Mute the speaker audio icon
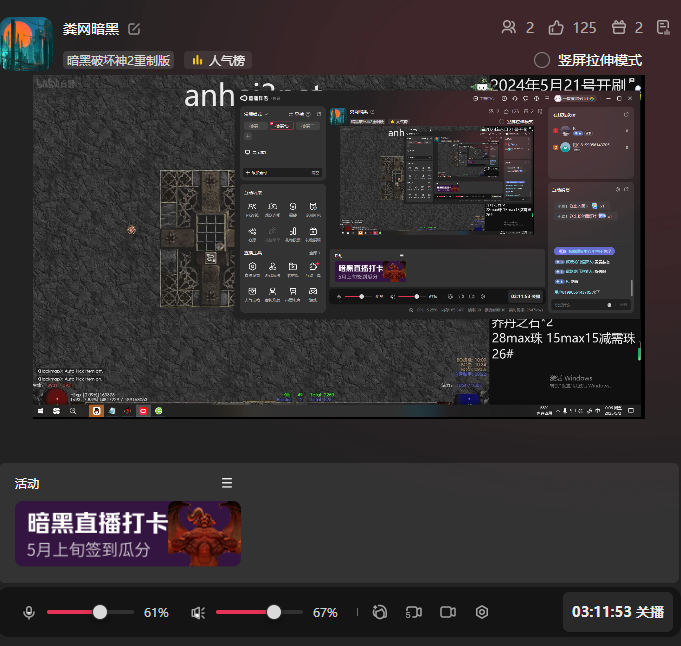The image size is (681, 646). pos(198,613)
